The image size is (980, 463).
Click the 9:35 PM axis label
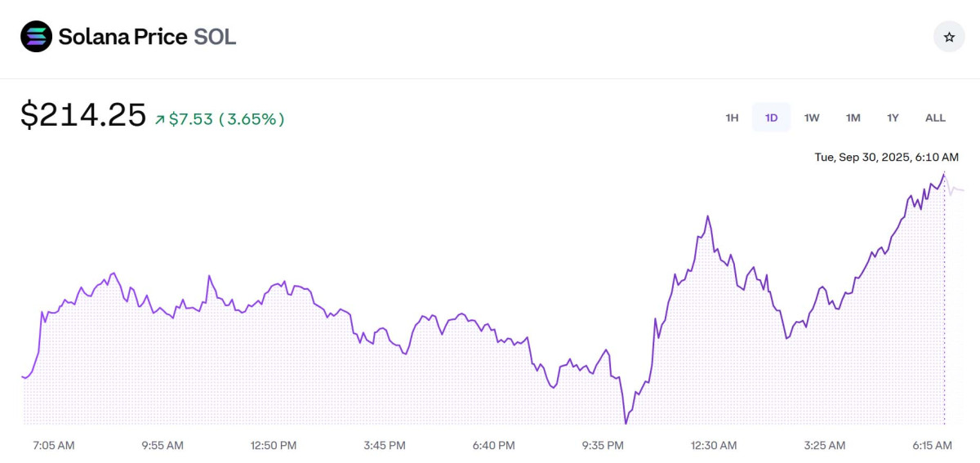603,445
